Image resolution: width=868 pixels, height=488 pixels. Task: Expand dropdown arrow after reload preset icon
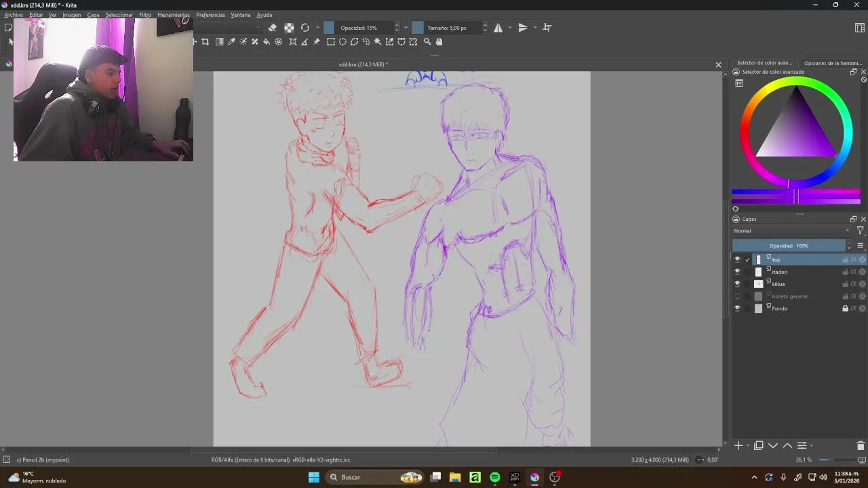[x=317, y=28]
